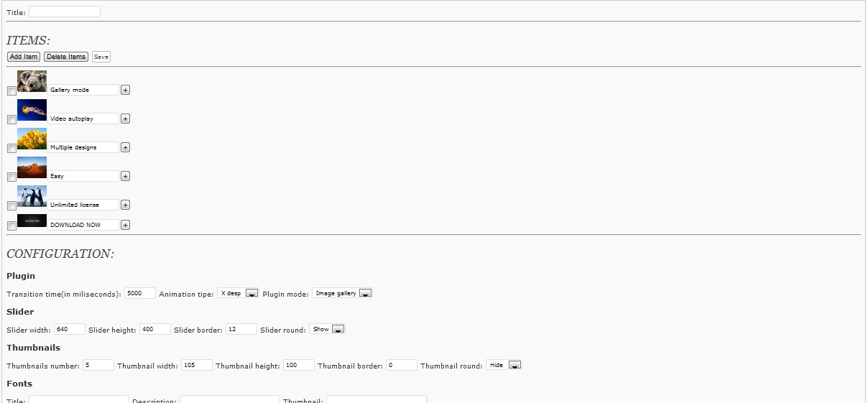Select the penguins thumbnail image
This screenshot has width=868, height=403.
tap(32, 196)
